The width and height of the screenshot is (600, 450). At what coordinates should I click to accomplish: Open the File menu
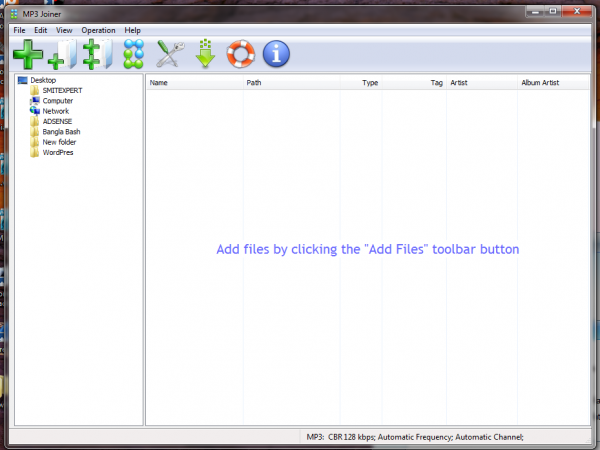pyautogui.click(x=19, y=30)
